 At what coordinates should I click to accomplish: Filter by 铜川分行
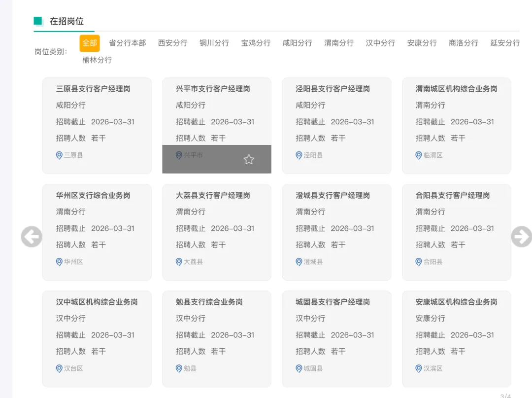pyautogui.click(x=214, y=43)
